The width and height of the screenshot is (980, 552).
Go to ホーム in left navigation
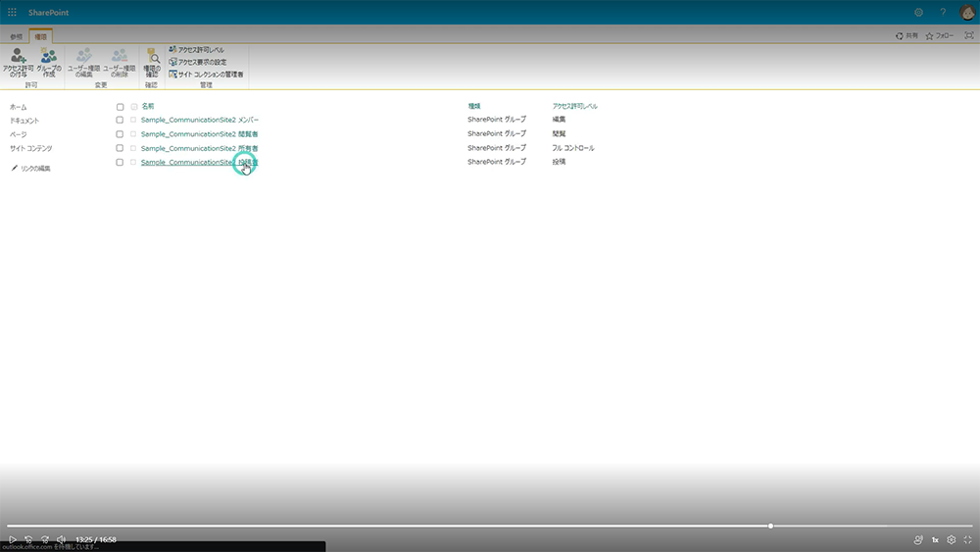pyautogui.click(x=18, y=107)
